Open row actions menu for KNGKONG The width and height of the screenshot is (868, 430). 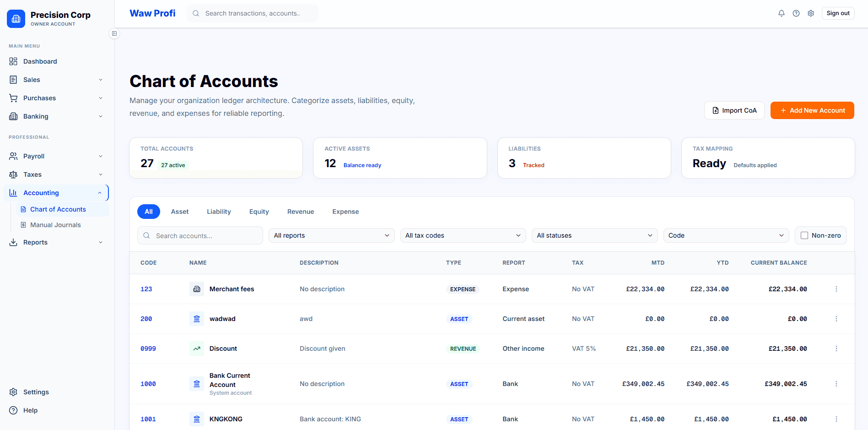pos(836,419)
